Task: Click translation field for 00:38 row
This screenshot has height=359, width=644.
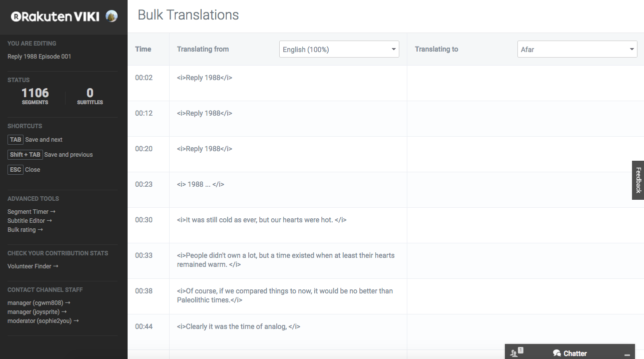Action: coord(525,296)
